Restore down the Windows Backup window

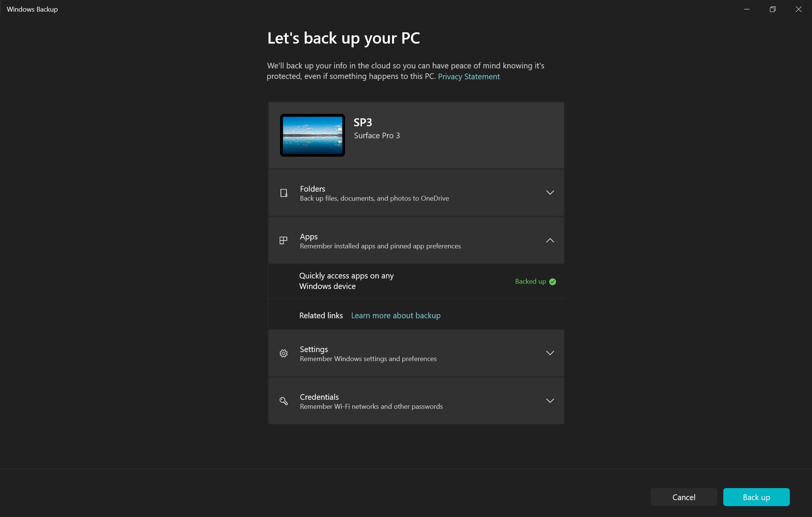(773, 9)
